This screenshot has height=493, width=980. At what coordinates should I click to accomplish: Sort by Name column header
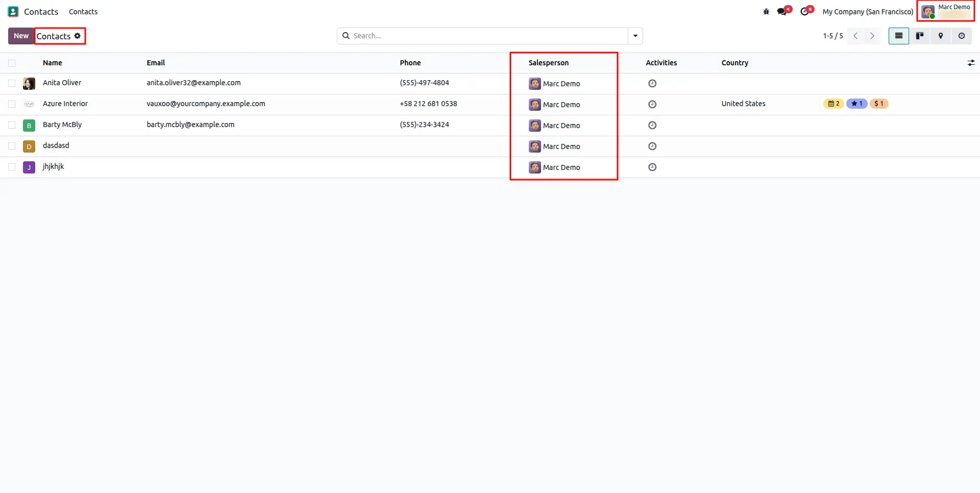[53, 63]
